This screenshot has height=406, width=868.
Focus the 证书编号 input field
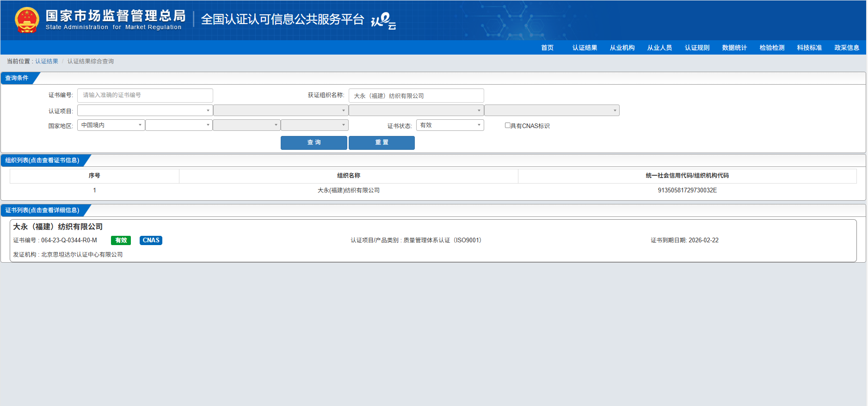(145, 95)
